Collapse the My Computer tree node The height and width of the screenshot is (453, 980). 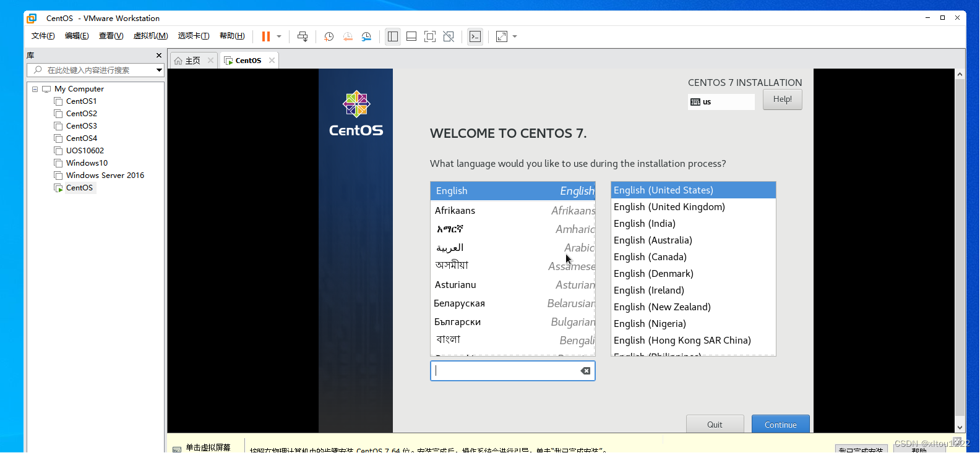(35, 89)
